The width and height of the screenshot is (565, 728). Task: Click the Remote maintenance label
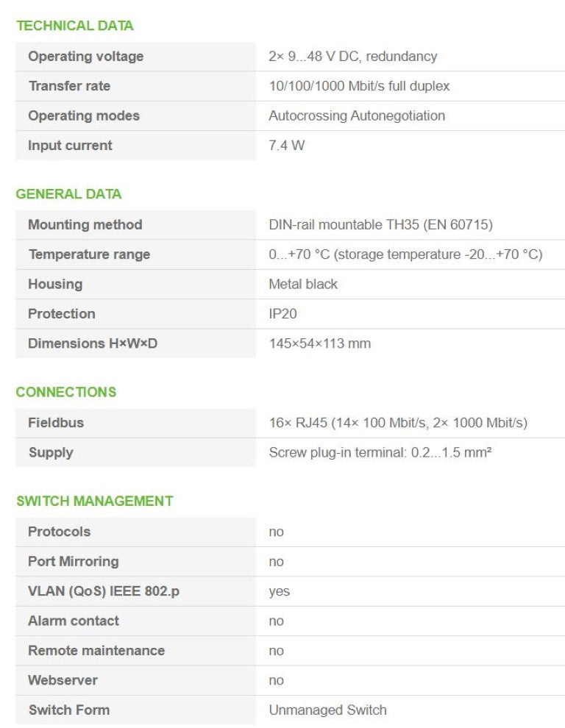96,651
